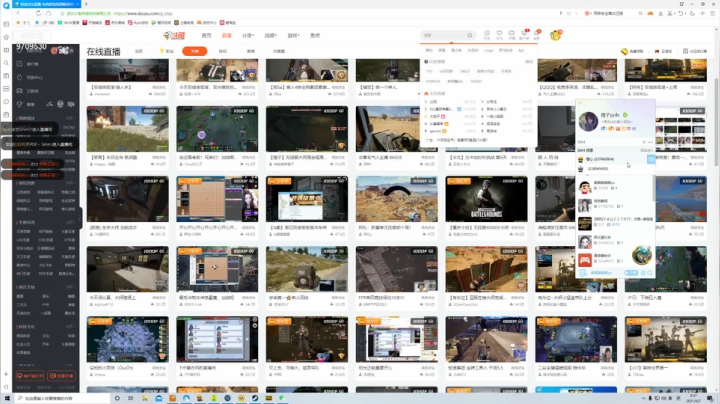Go back using the browser back arrow

click(18, 13)
